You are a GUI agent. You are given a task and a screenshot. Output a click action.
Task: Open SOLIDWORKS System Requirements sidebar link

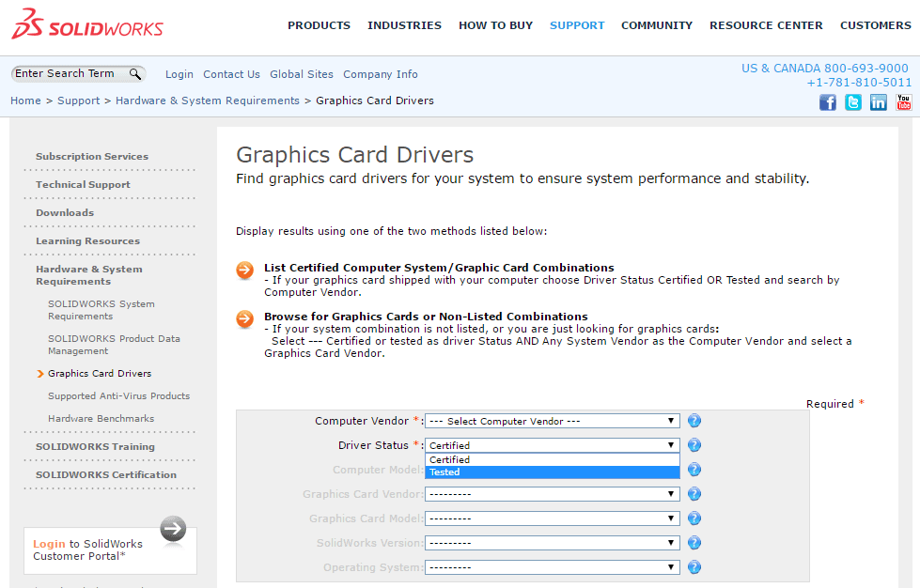click(x=101, y=310)
